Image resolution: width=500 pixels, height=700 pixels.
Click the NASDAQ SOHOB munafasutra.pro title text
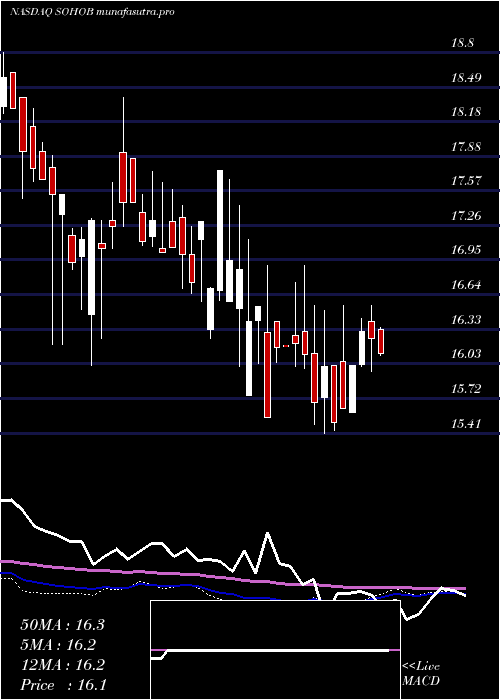tap(91, 12)
